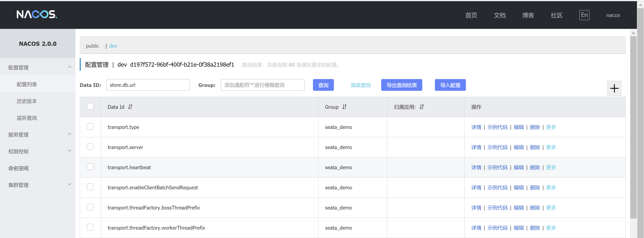644x238 pixels.
Task: Sort by the 归属应用 column icon
Action: click(422, 107)
